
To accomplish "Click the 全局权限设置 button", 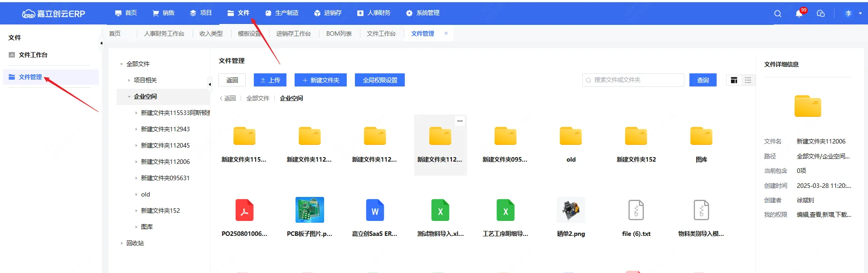I will coord(380,80).
